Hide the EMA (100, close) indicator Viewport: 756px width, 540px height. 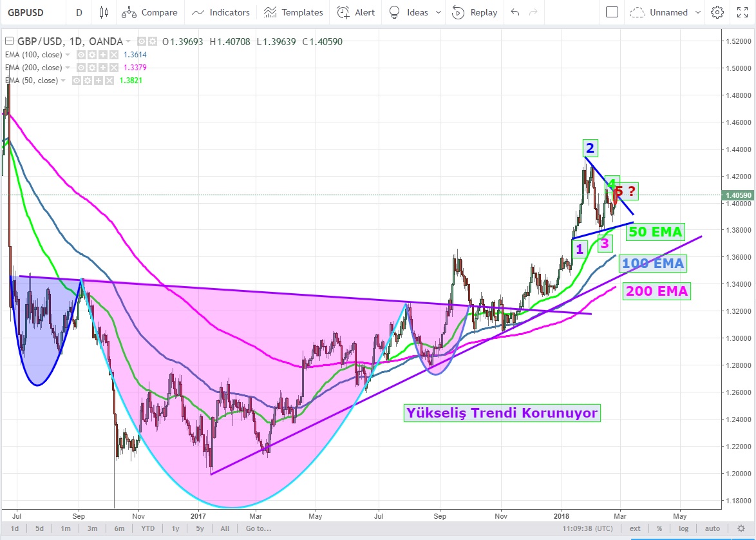82,55
